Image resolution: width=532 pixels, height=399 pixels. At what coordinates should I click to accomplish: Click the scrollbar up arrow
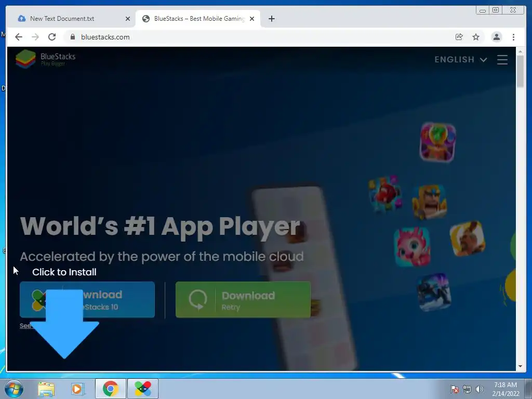click(x=520, y=51)
